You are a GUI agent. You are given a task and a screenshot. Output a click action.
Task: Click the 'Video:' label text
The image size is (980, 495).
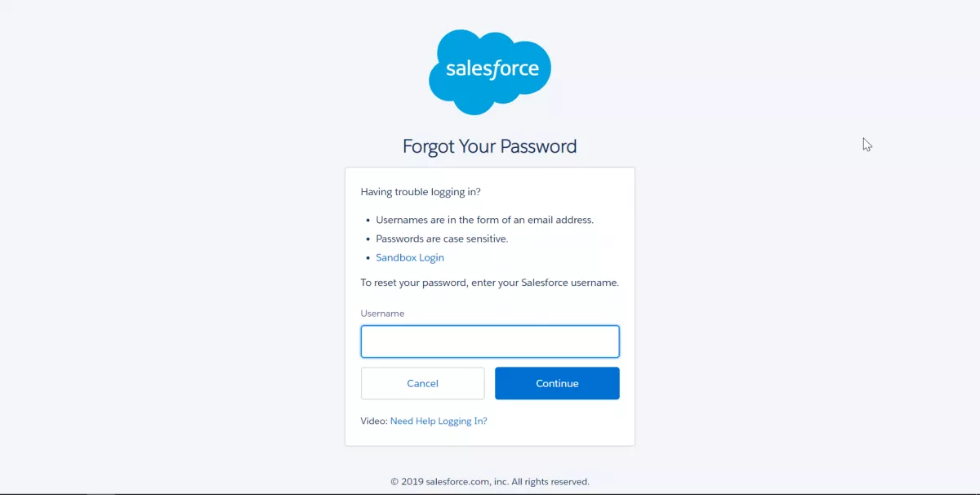pos(374,421)
